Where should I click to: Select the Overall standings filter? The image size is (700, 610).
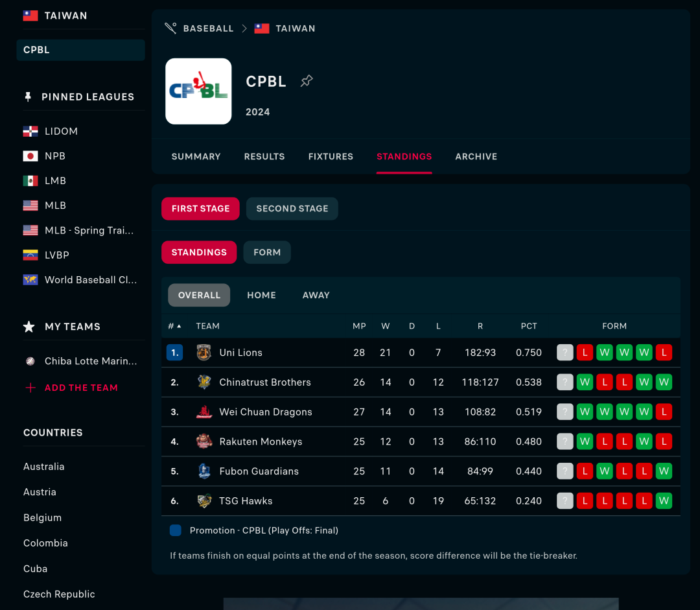coord(199,295)
